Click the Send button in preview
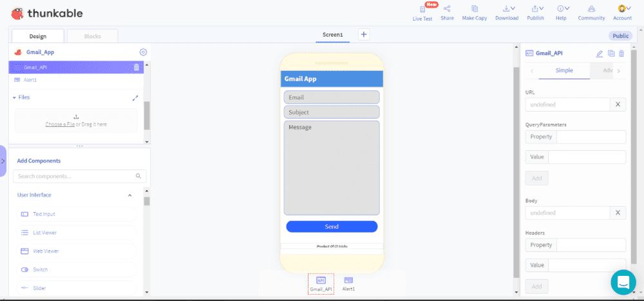Viewport: 644px width, 301px height. (332, 227)
